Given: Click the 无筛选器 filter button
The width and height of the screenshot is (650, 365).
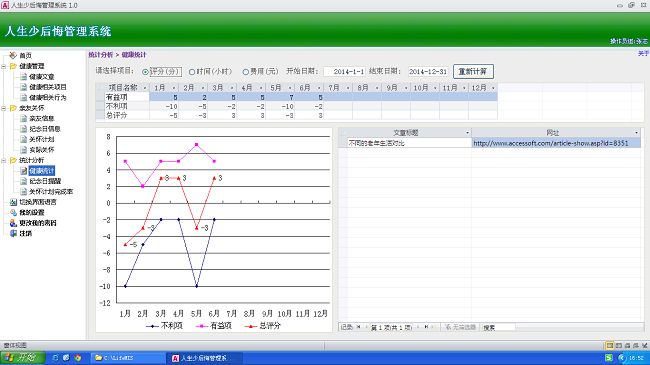Looking at the screenshot, I should 460,327.
